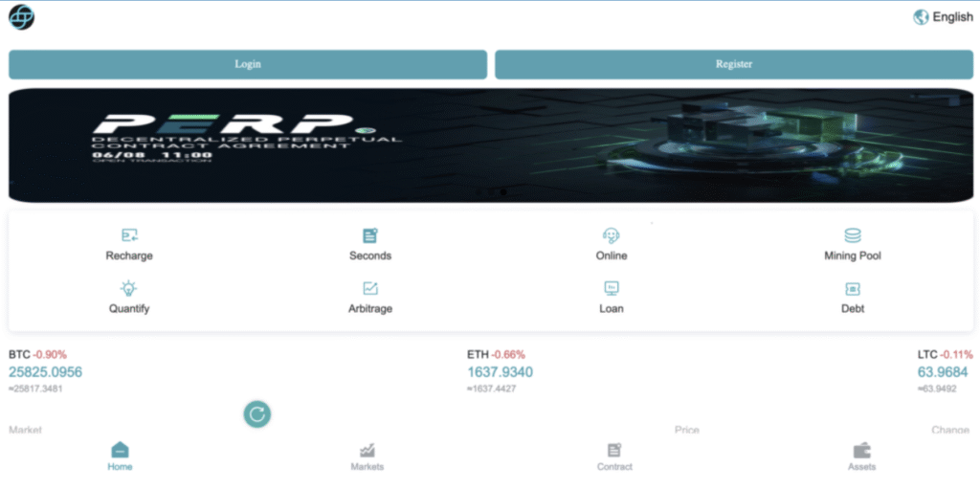Click the Register button
Viewport: 980px width, 489px height.
[x=734, y=64]
